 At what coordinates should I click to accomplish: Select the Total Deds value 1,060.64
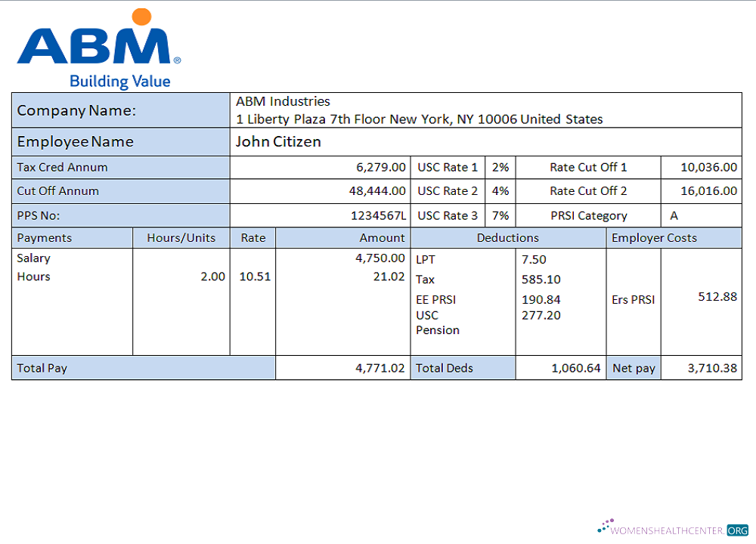tap(576, 368)
